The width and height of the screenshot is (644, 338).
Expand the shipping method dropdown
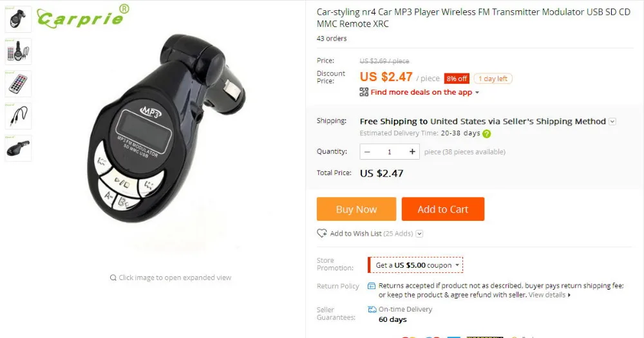click(x=612, y=122)
